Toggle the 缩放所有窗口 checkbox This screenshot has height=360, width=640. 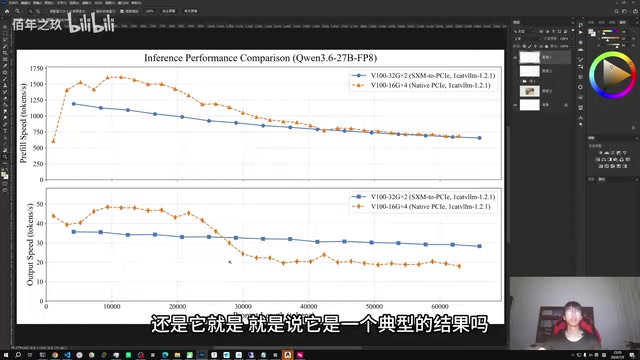[x=93, y=11]
